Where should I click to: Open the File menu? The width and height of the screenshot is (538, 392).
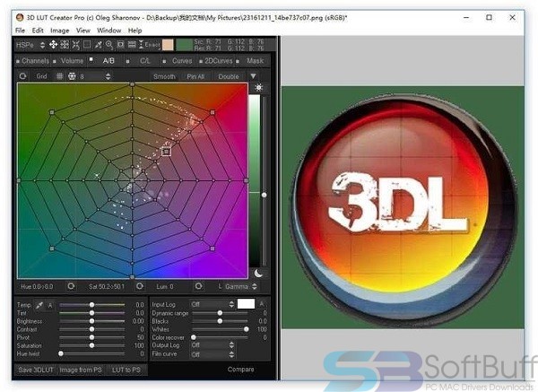21,30
